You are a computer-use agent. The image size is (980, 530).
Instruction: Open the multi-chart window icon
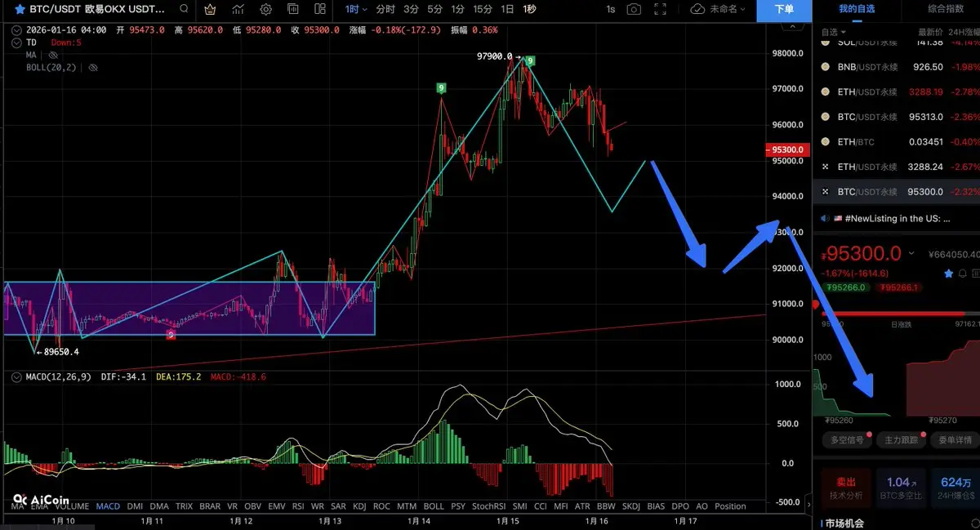293,10
